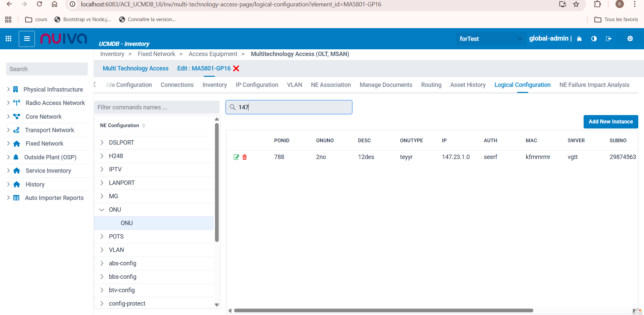
Task: Click the logout icon in header
Action: [608, 39]
